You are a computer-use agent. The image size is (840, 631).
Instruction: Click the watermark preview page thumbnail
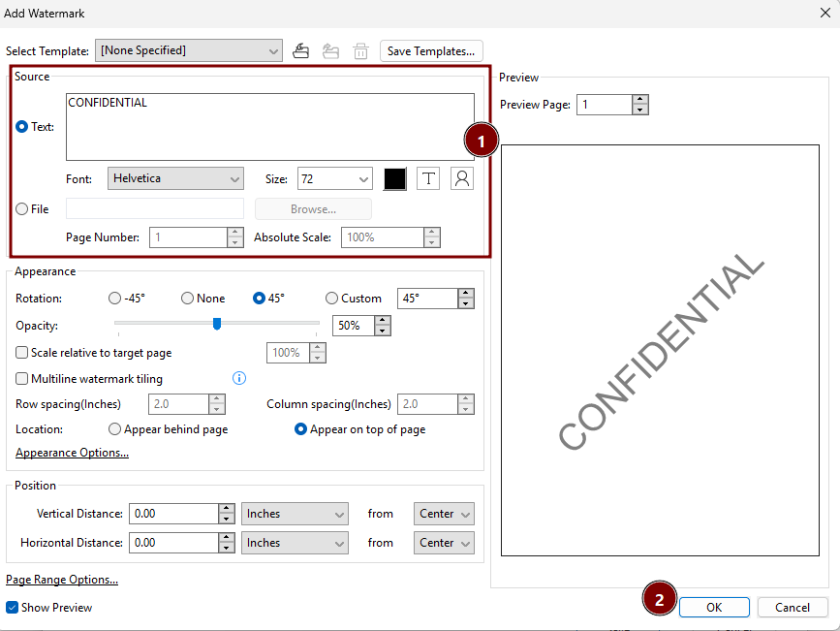(660, 350)
